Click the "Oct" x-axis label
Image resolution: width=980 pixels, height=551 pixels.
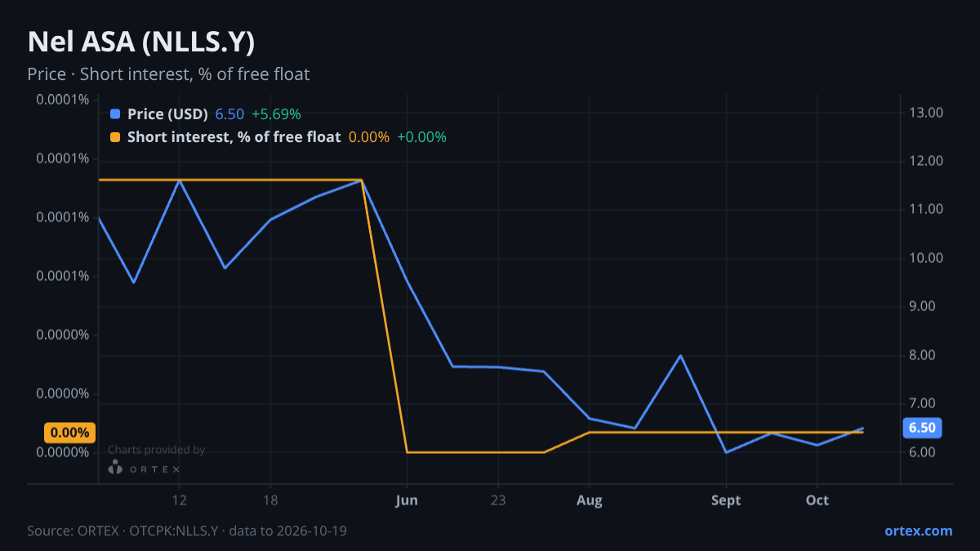[x=817, y=500]
